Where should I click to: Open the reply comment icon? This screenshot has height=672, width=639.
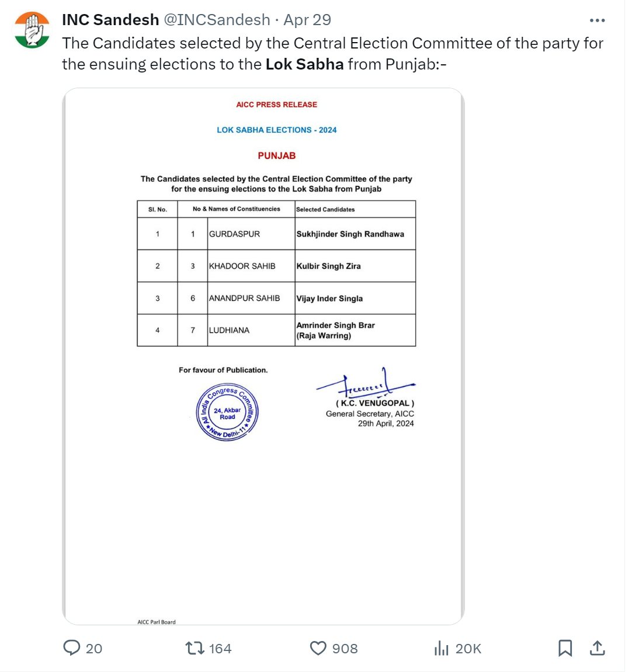pos(71,648)
